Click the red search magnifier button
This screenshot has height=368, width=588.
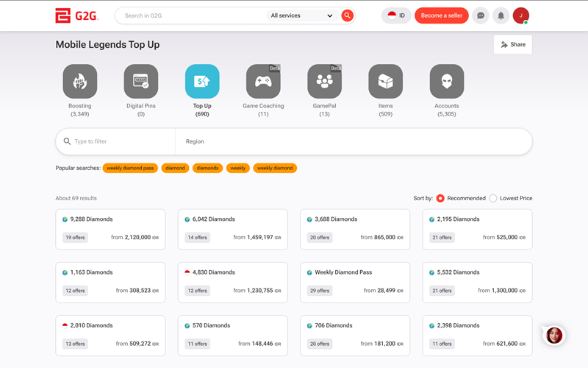[347, 15]
